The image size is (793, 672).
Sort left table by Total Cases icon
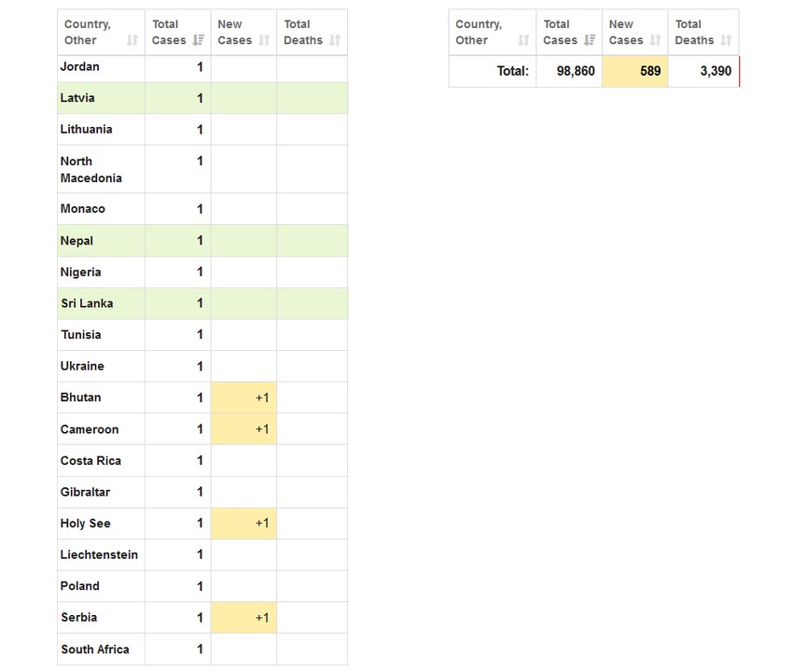199,40
